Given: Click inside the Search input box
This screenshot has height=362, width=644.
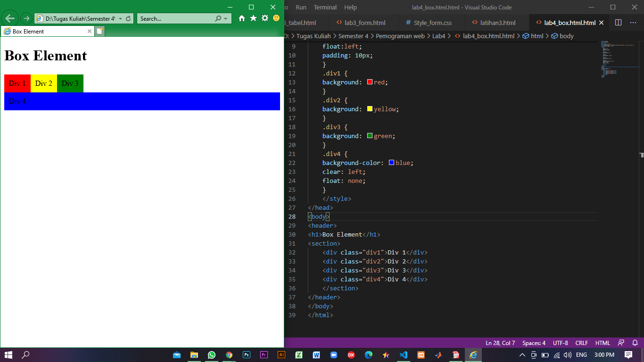Looking at the screenshot, I should click(x=174, y=18).
